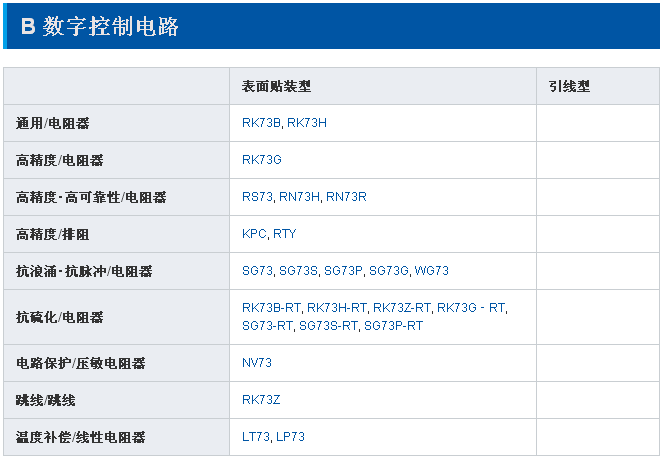The width and height of the screenshot is (664, 461).
Task: Click the RN73R product link
Action: point(346,197)
